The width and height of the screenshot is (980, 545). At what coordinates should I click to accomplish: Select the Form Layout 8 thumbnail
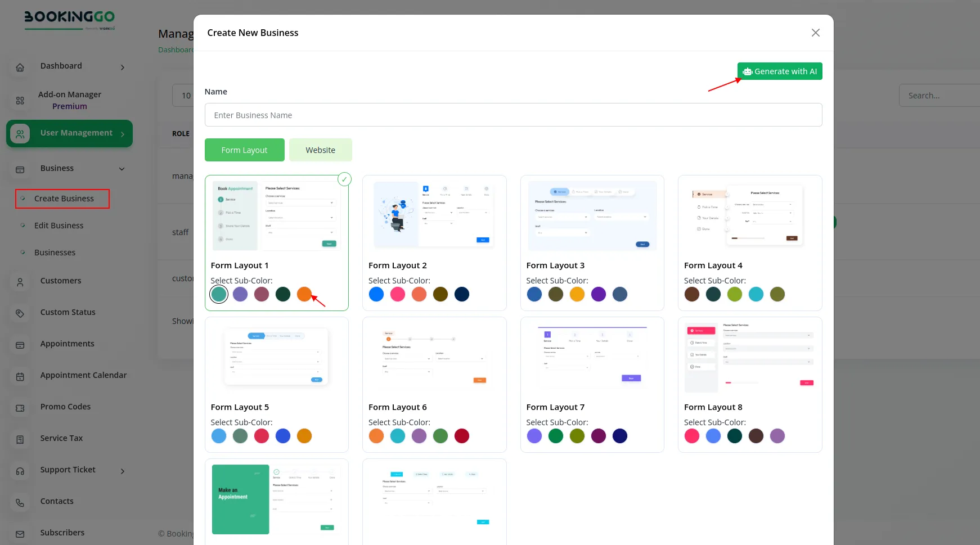[750, 358]
